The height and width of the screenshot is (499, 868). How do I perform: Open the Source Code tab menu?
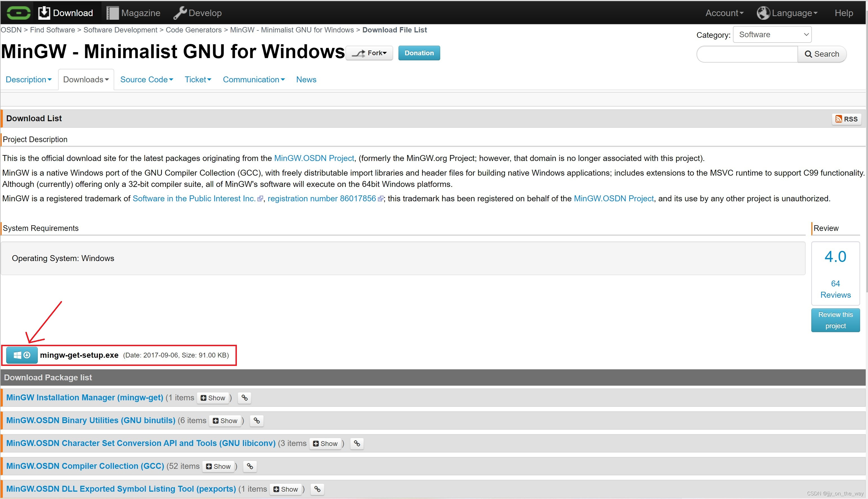point(146,80)
